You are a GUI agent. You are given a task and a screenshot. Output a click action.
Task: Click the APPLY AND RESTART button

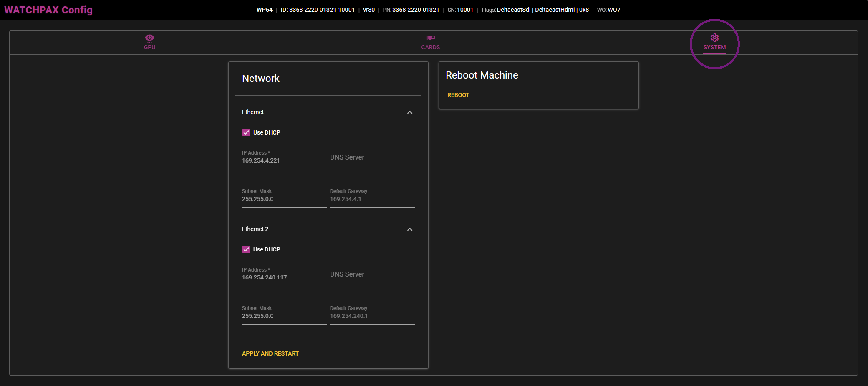click(x=270, y=353)
